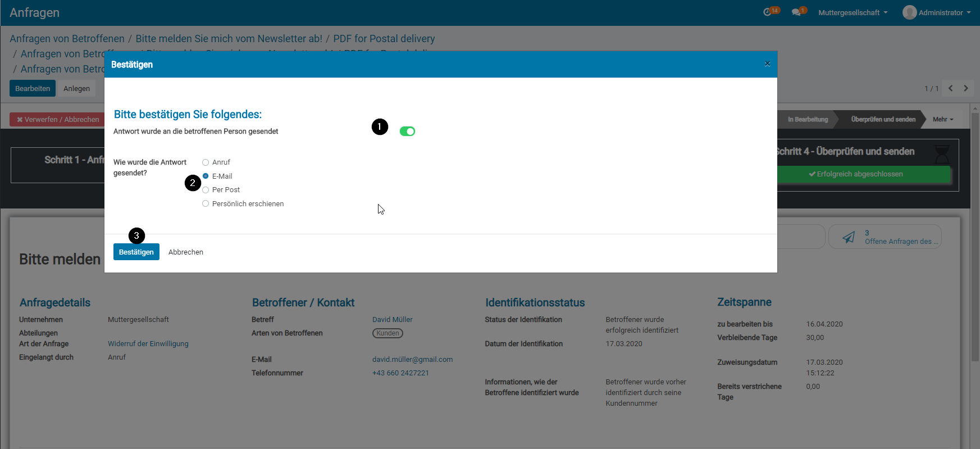Viewport: 980px width, 449px height.
Task: Select Persönlich erschienen radio option
Action: point(206,203)
